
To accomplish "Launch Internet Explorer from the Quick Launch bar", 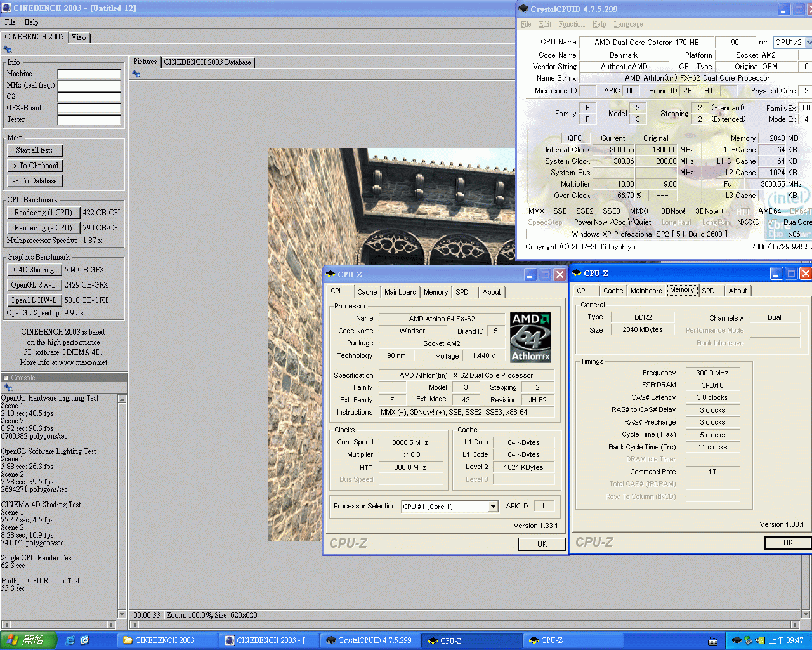I will tap(70, 640).
